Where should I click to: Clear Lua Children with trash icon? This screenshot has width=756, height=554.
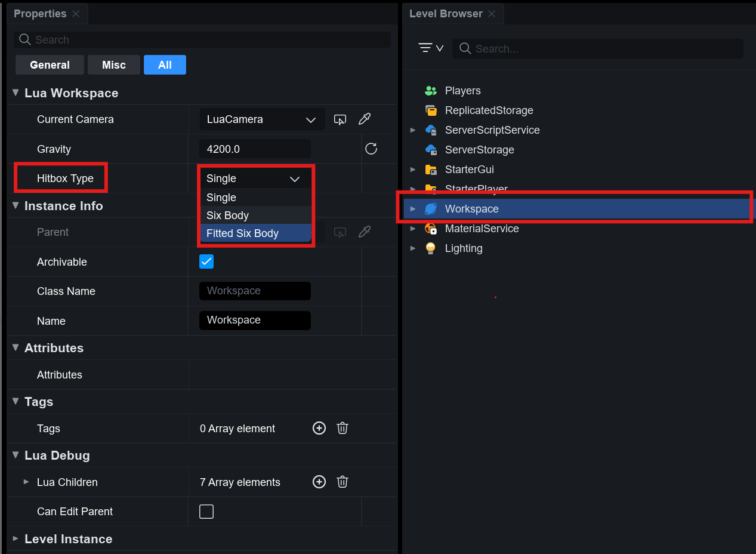click(x=342, y=482)
